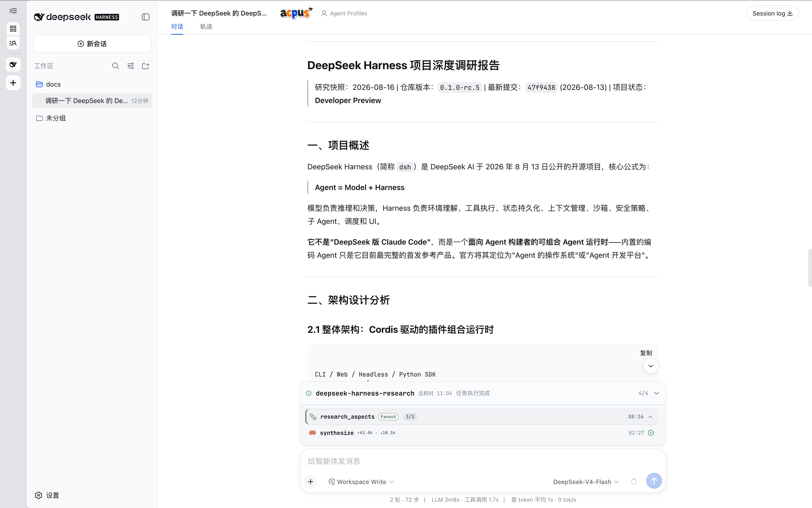Add attachment with plus button
The width and height of the screenshot is (812, 508).
point(311,482)
